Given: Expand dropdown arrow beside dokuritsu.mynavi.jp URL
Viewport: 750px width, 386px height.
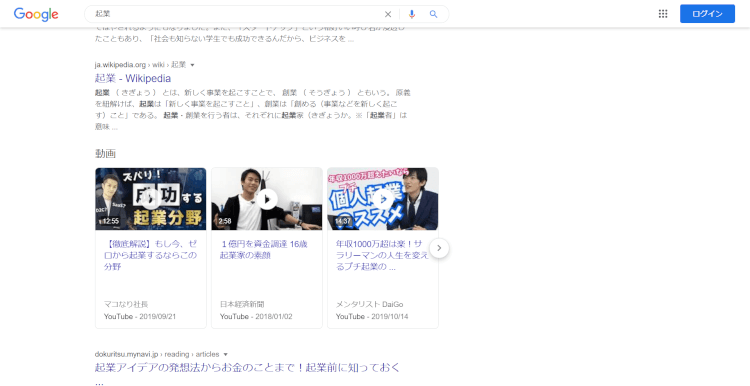Looking at the screenshot, I should pos(226,354).
